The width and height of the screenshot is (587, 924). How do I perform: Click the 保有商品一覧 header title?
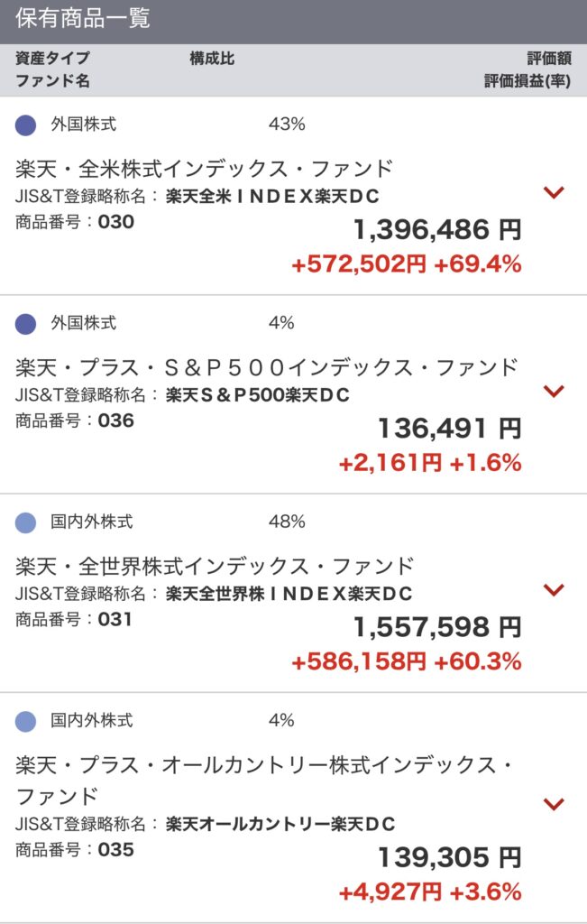coord(82,18)
